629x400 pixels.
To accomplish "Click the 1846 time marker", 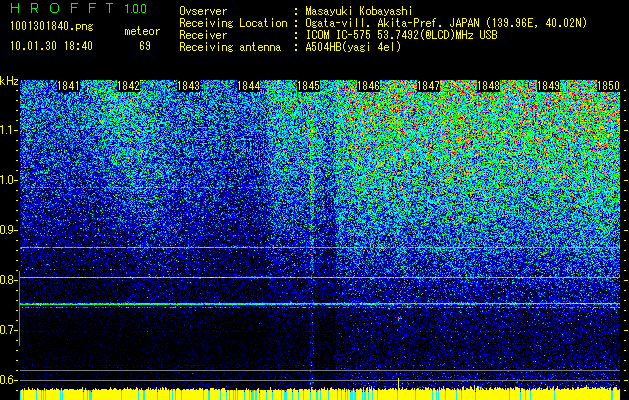I will tap(369, 86).
